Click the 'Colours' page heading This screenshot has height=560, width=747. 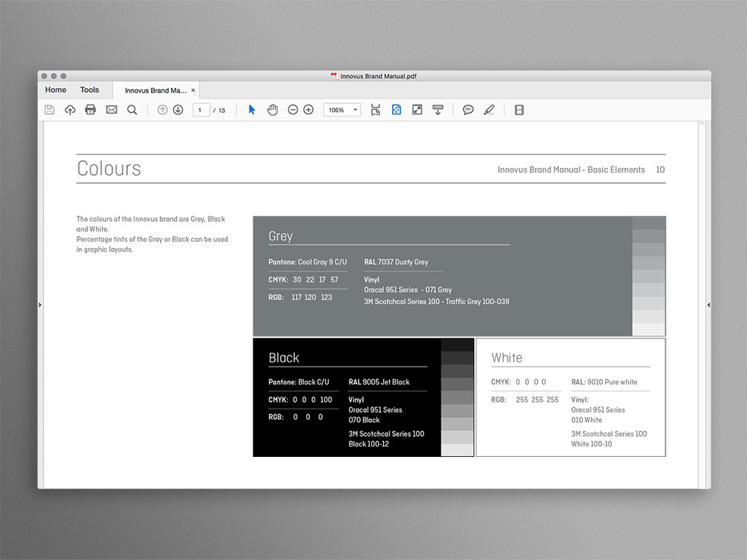109,169
